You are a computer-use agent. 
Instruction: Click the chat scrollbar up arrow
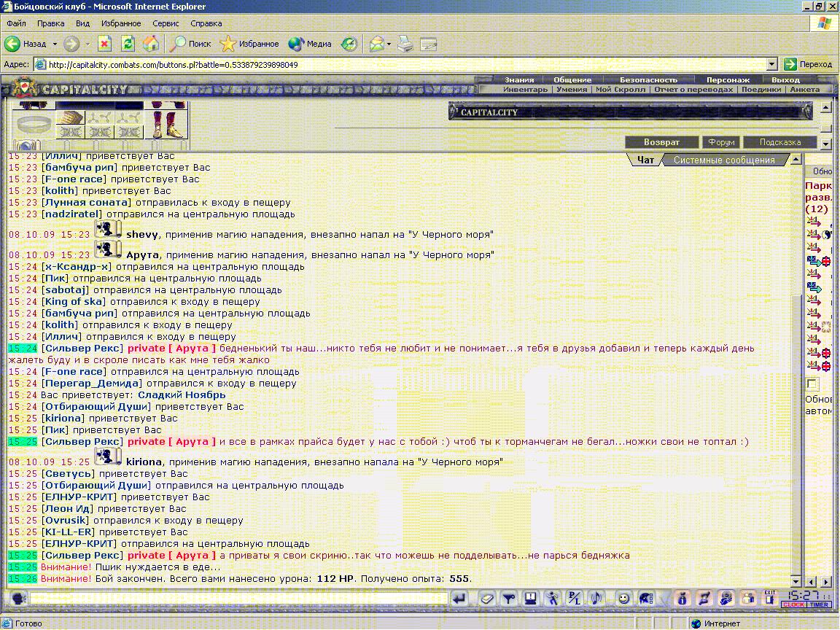(x=796, y=159)
